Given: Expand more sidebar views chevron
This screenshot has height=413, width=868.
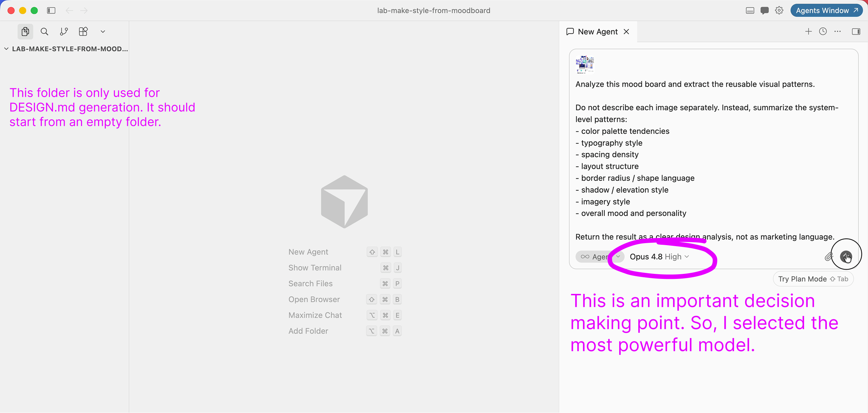Looking at the screenshot, I should click(103, 32).
